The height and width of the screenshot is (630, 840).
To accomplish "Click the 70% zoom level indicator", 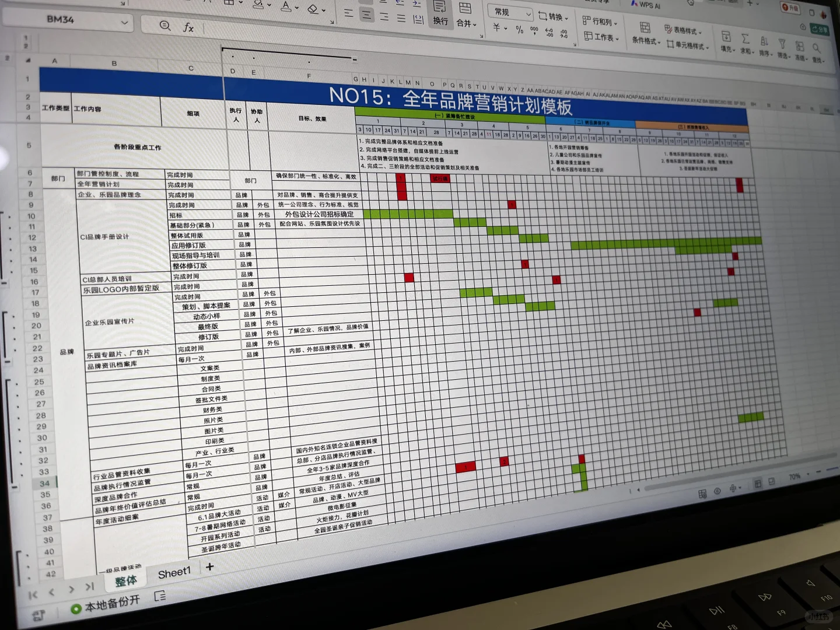I will [794, 477].
